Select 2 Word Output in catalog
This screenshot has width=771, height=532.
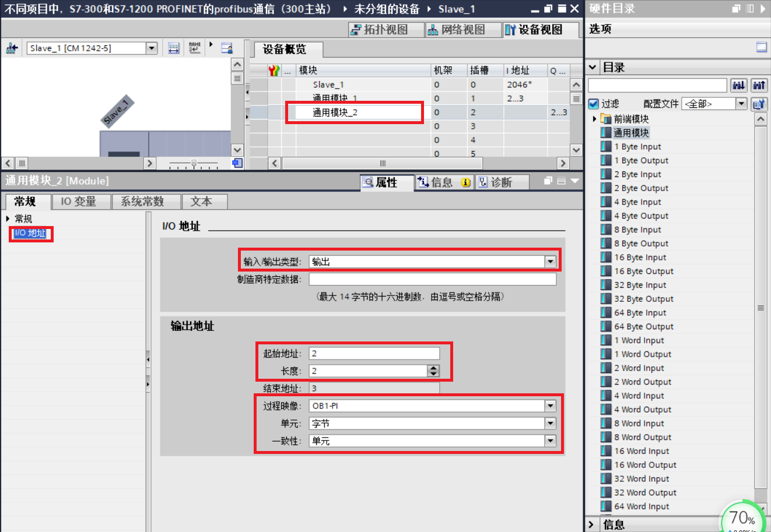(x=643, y=382)
